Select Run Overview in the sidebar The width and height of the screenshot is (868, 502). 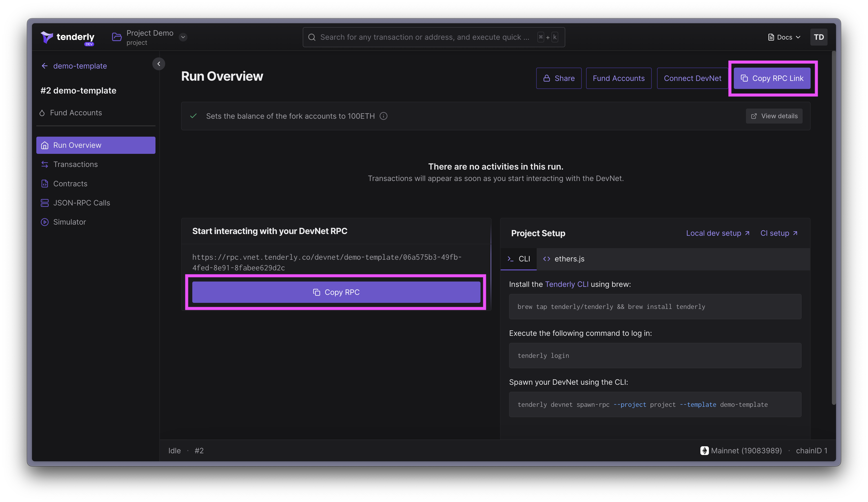click(x=96, y=145)
